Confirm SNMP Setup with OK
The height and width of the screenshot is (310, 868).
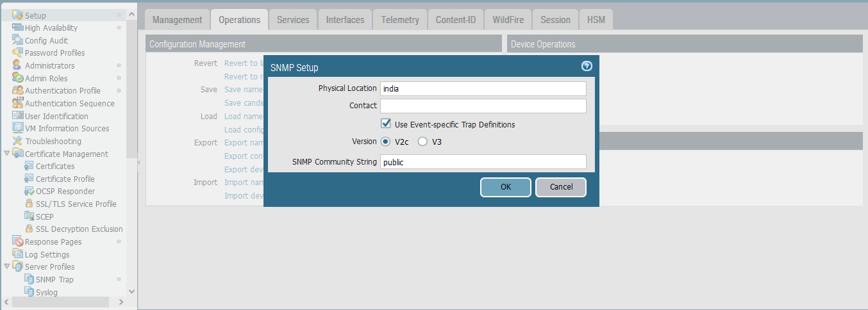point(506,187)
